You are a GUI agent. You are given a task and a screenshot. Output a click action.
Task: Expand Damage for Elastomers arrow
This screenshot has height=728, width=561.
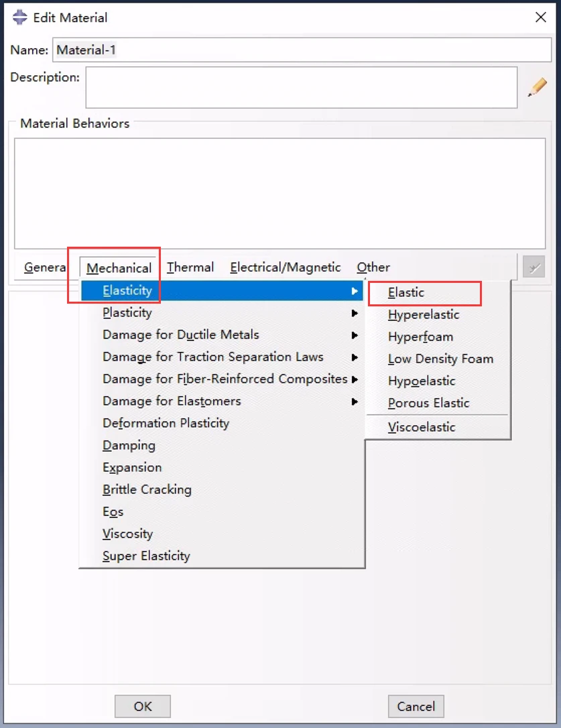[x=355, y=402]
